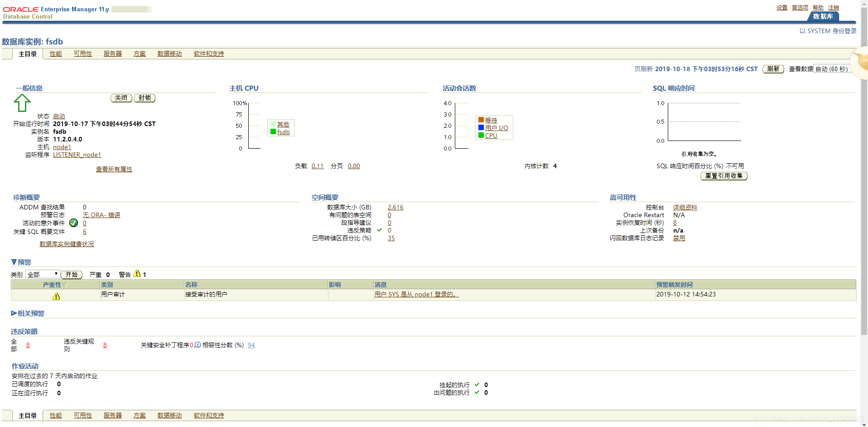Open the 帮助 link in header
This screenshot has height=427, width=868.
tap(818, 8)
